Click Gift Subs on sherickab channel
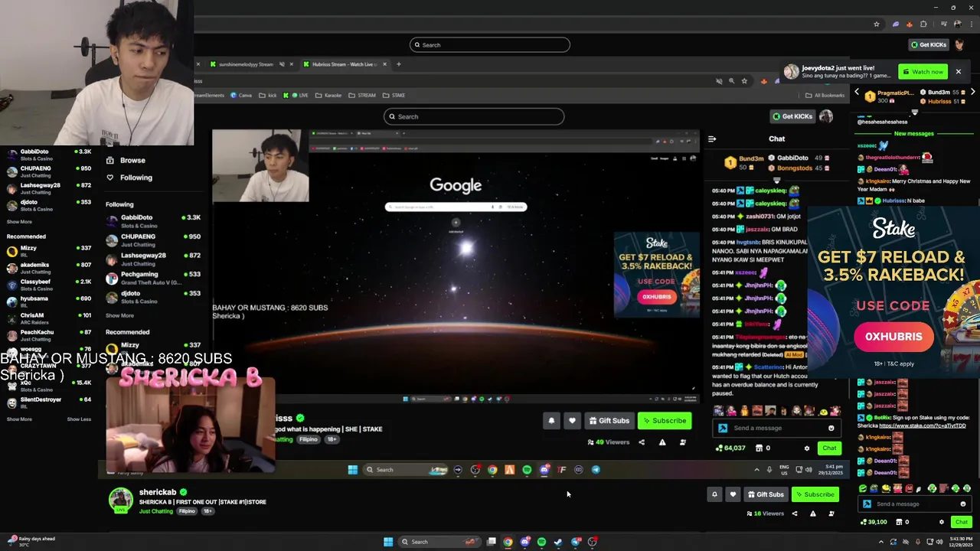The height and width of the screenshot is (551, 980). click(x=766, y=494)
